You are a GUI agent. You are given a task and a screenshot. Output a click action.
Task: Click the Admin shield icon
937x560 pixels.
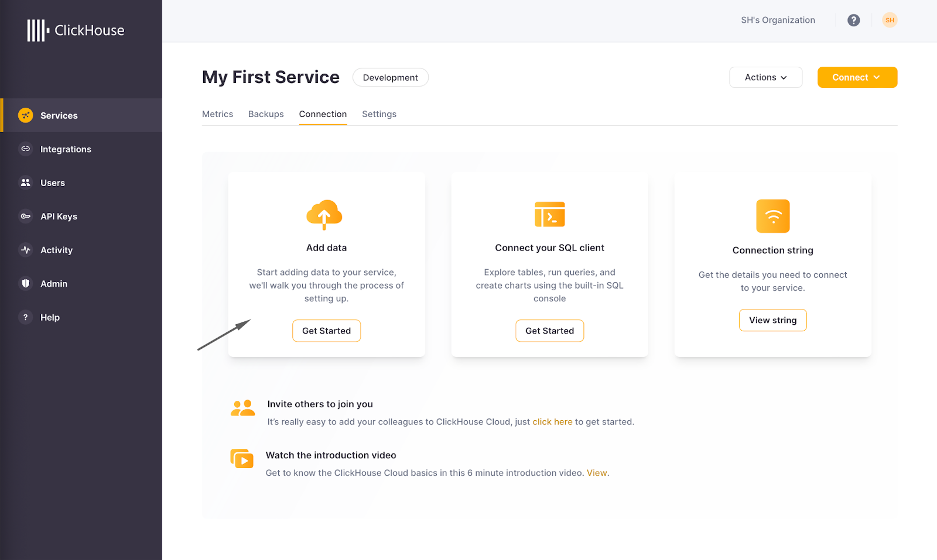25,283
